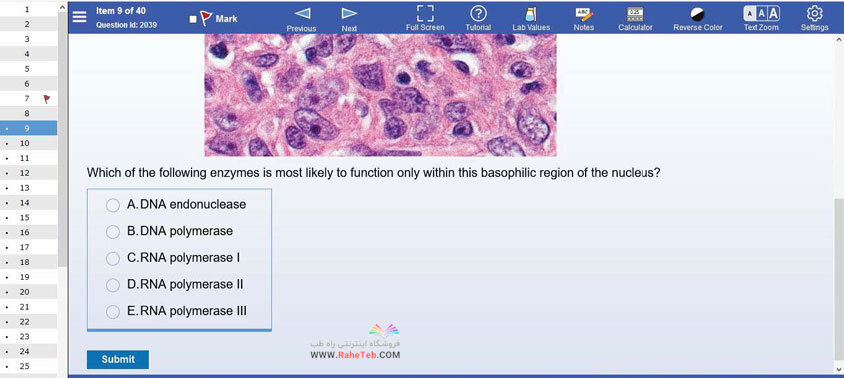Click Question Id: 2039 label
The width and height of the screenshot is (844, 378).
click(x=126, y=25)
